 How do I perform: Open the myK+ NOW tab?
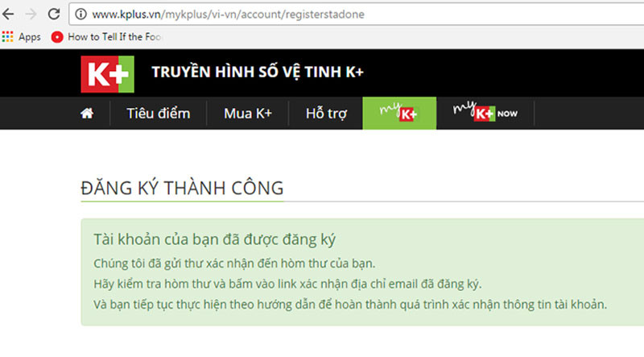pyautogui.click(x=485, y=113)
